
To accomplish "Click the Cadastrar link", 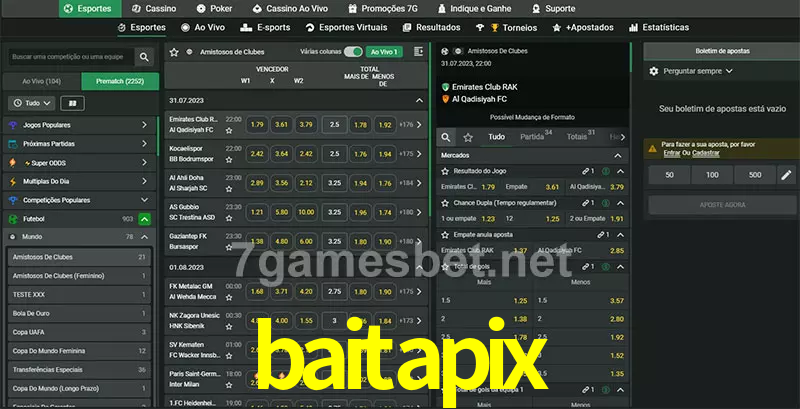I will tap(707, 153).
